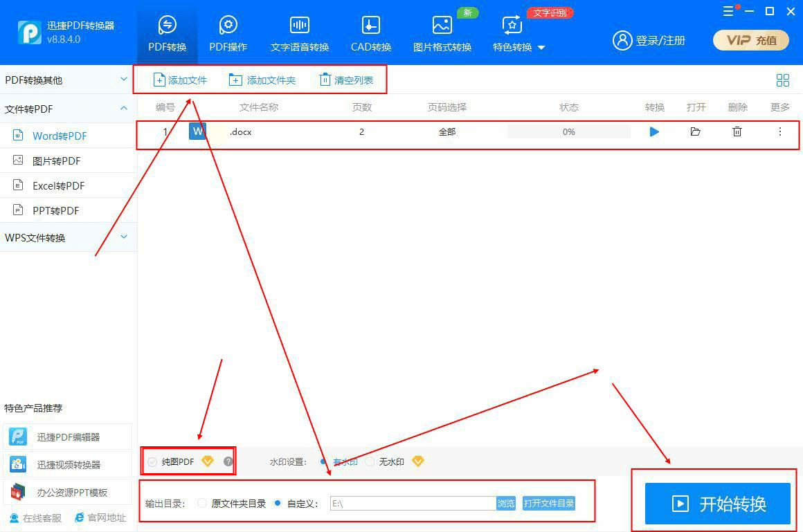Click the 页数 column header
The image size is (803, 532).
pos(361,107)
